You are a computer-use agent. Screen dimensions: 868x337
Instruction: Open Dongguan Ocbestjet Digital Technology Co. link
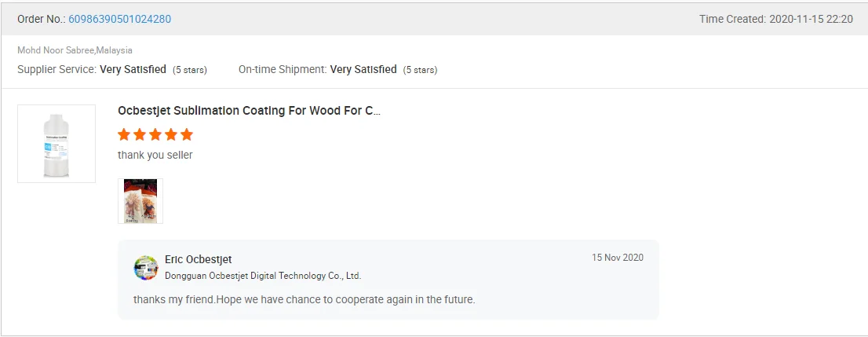pyautogui.click(x=262, y=276)
